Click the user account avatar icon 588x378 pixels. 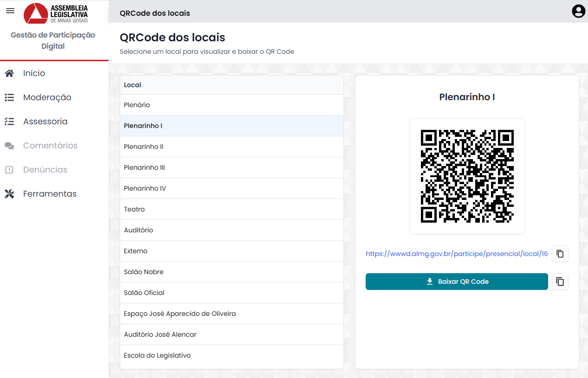pos(578,11)
